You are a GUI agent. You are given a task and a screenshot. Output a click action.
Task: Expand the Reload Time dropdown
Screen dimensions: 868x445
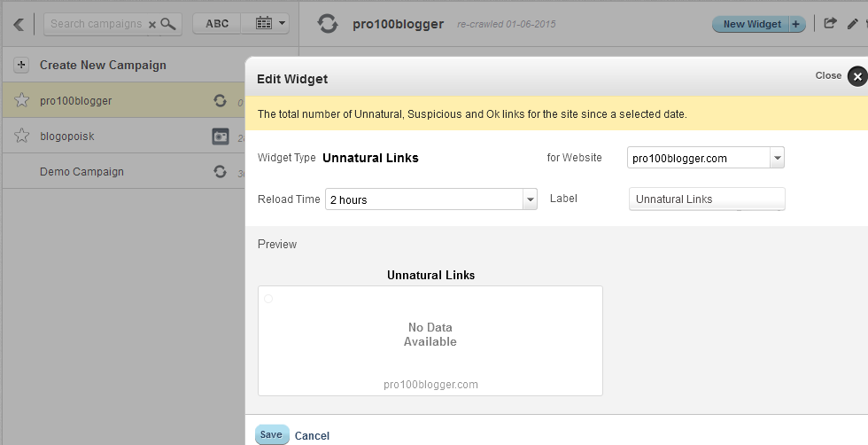tap(531, 199)
